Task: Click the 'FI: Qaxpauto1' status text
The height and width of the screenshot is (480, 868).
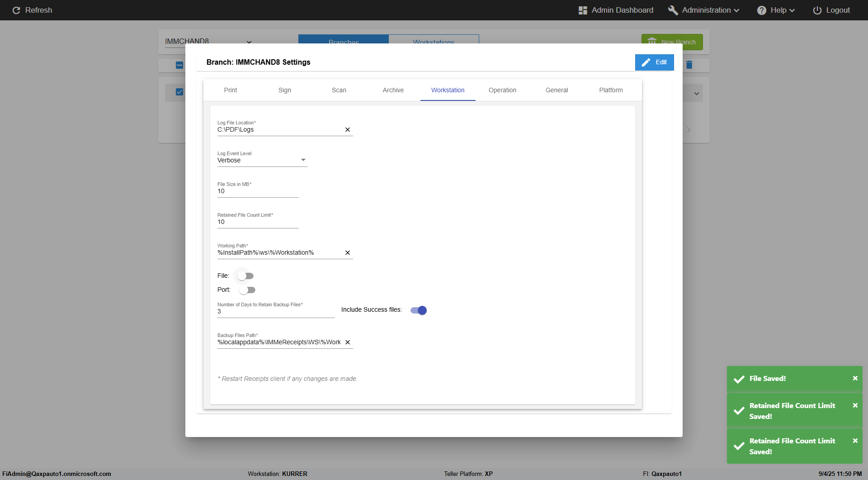Action: click(662, 474)
